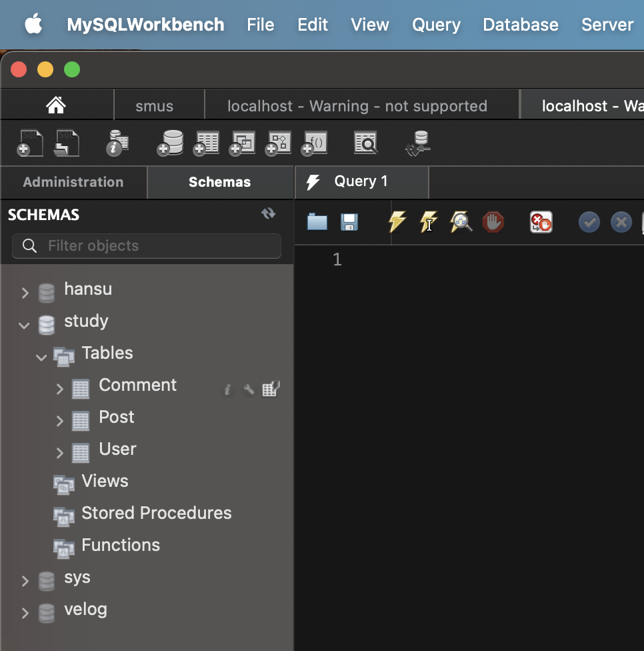Expand the velog schema
Image resolution: width=644 pixels, height=651 pixels.
25,613
